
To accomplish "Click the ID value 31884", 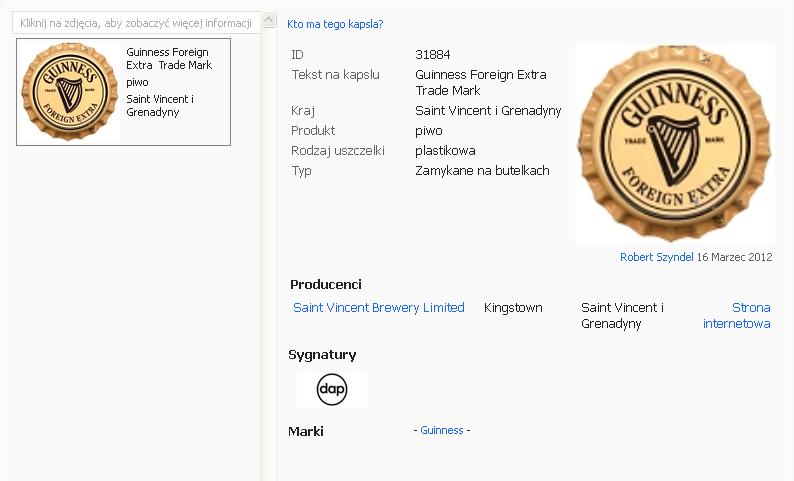I will click(x=433, y=55).
